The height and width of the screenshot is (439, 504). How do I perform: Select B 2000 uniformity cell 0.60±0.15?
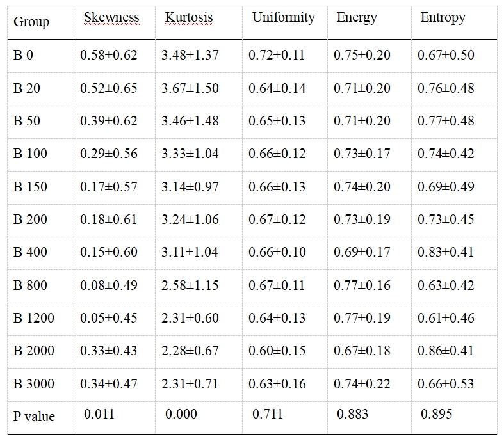click(277, 351)
